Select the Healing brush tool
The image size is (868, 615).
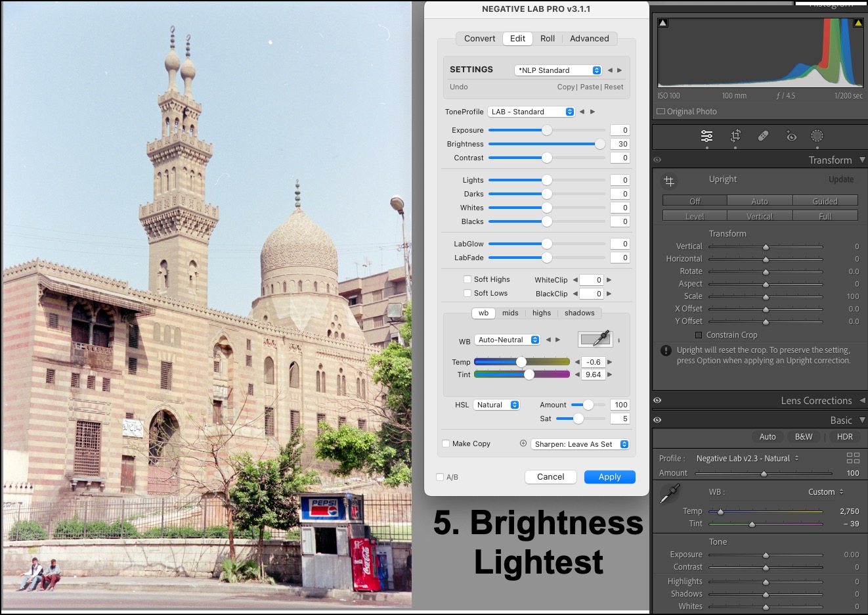click(x=763, y=136)
